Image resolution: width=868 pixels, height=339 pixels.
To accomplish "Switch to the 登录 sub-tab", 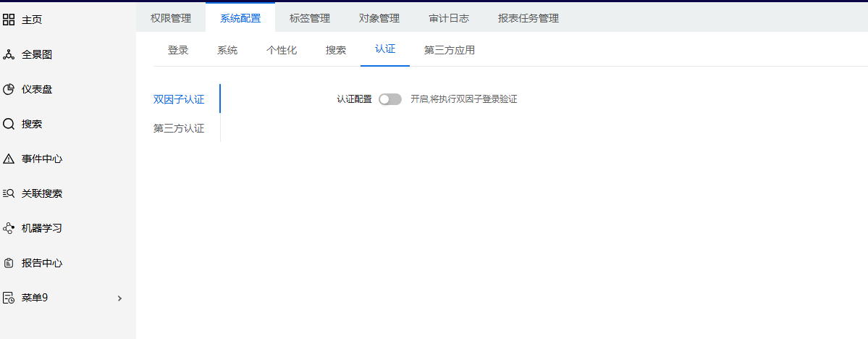I will pos(178,50).
